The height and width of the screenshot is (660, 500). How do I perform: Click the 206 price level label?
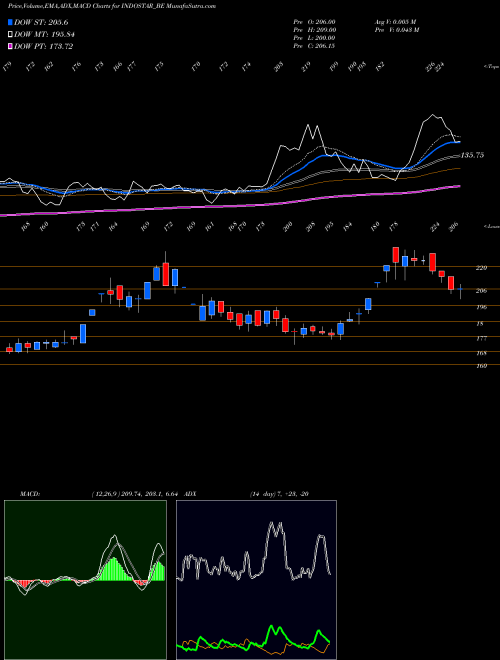(x=481, y=290)
